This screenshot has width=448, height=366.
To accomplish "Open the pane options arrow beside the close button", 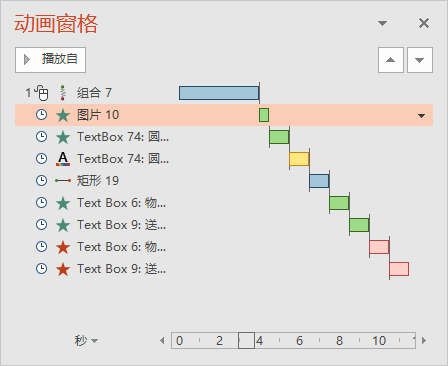I will click(x=382, y=23).
